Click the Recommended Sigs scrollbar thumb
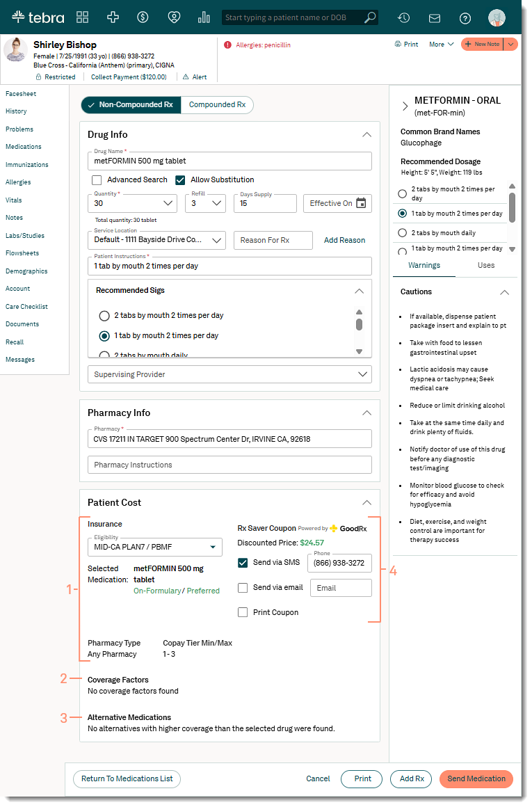Viewport: 532px width, 807px height. (359, 324)
